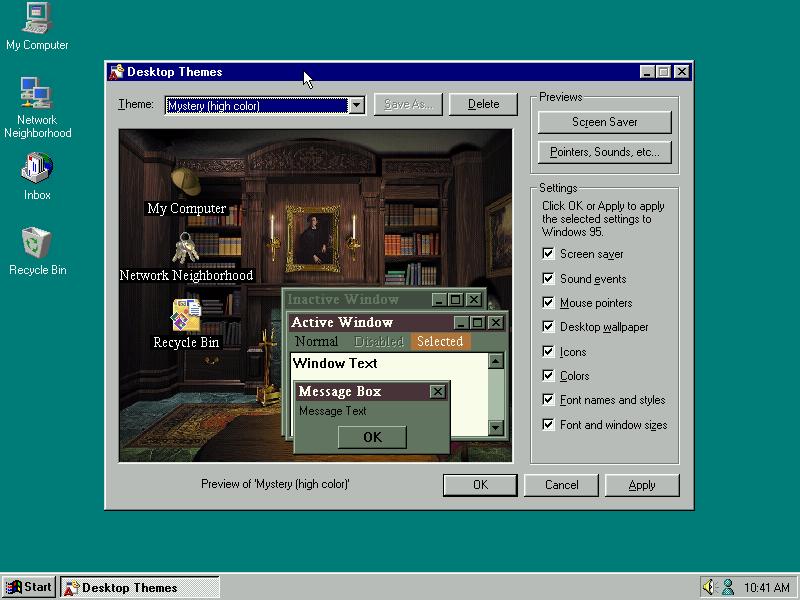The width and height of the screenshot is (800, 600).
Task: Click the Delete theme button
Action: [483, 104]
